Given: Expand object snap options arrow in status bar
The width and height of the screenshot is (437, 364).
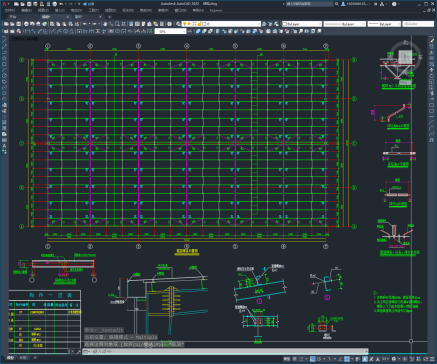Looking at the screenshot, I should tap(352, 359).
